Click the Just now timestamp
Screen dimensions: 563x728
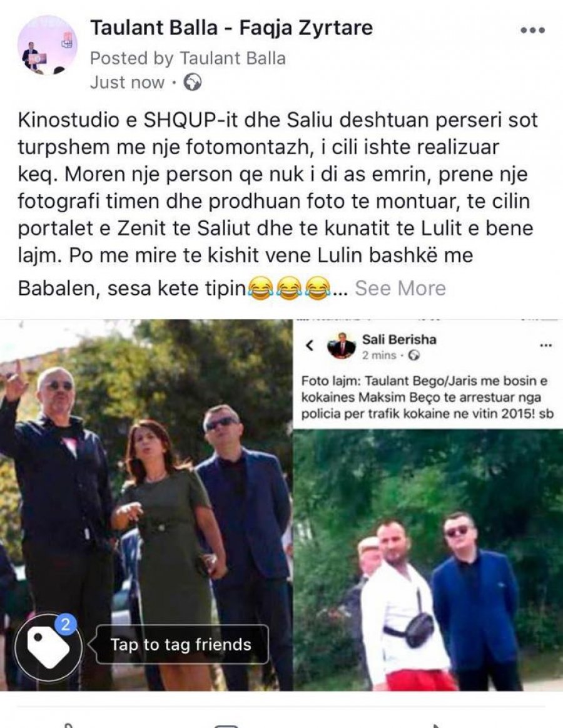[x=127, y=83]
